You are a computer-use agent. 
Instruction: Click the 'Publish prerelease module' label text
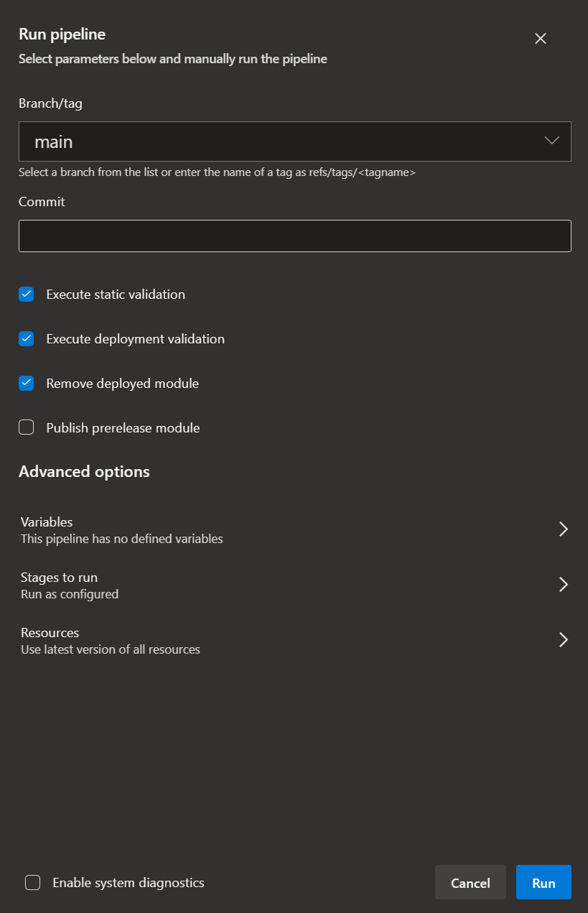[x=123, y=428]
